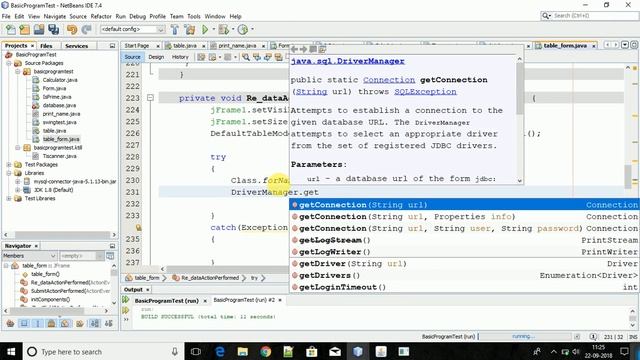
Task: Switch to Design view
Action: (156, 57)
